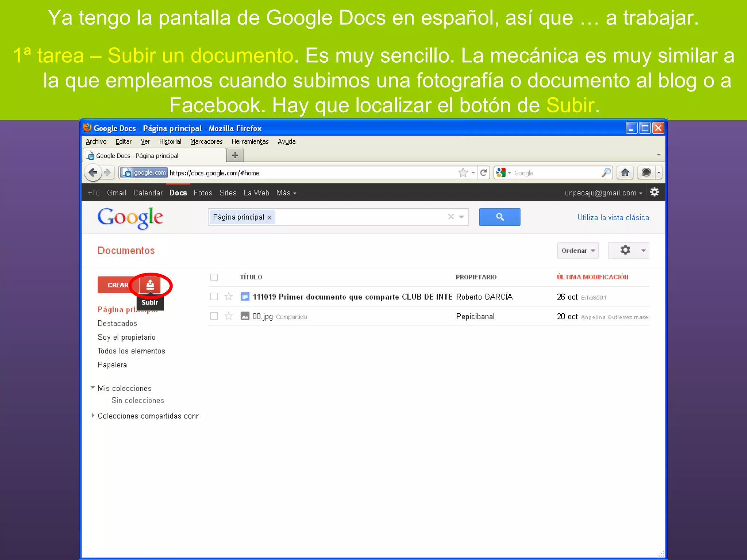Open settings gear in Documentos toolbar
This screenshot has height=560, width=747.
628,250
